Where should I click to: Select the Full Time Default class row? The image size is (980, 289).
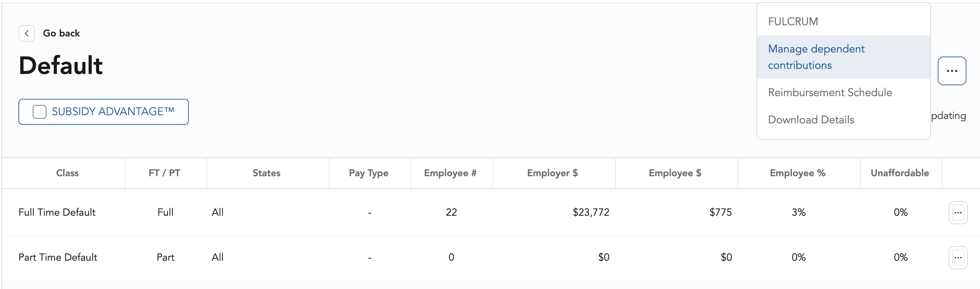point(57,212)
